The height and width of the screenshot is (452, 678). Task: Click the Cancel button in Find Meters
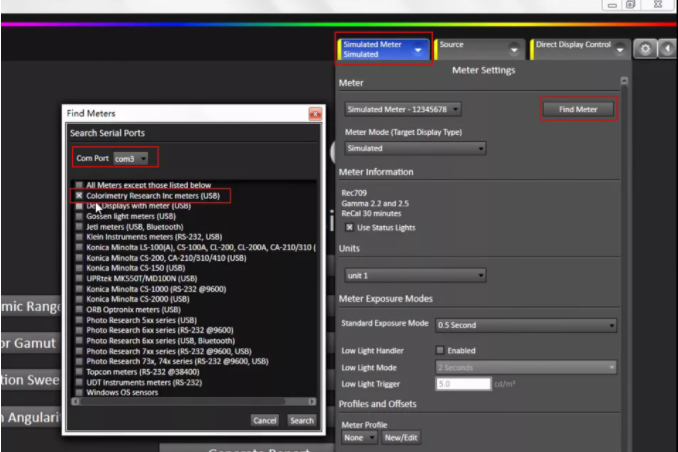pos(265,420)
